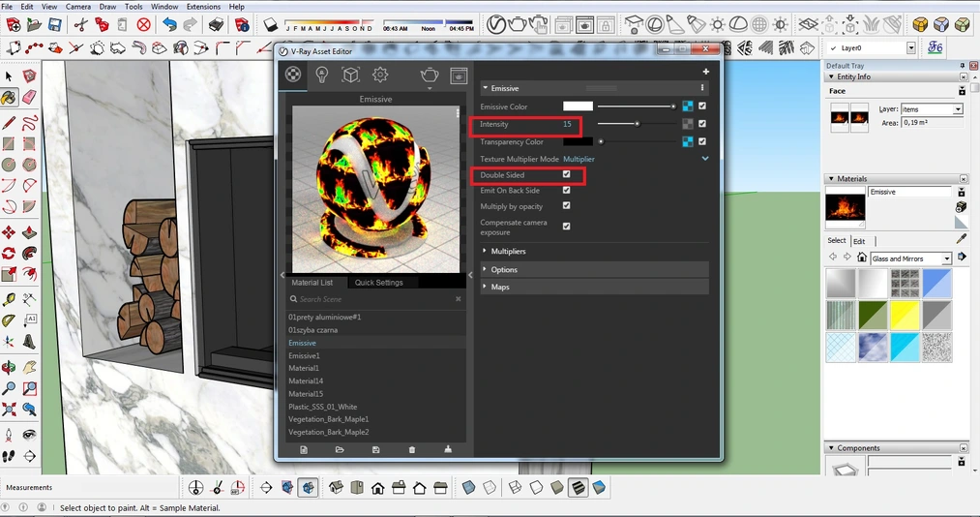
Task: Switch to the Edit tab in Materials
Action: (860, 241)
